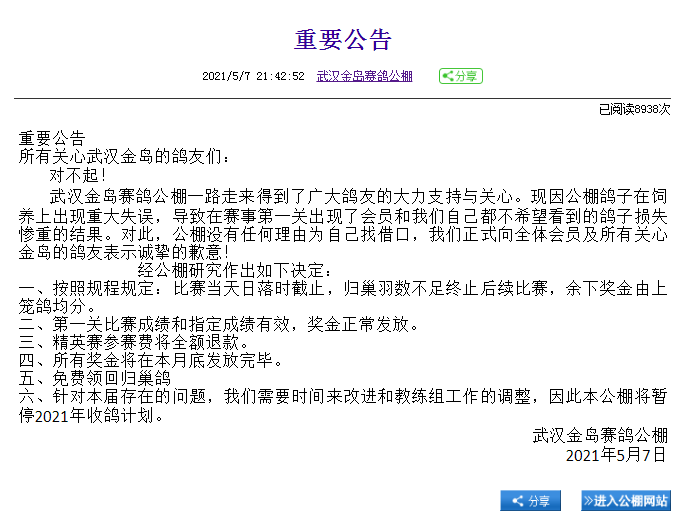This screenshot has width=679, height=525.
Task: Click the 重要公告 page title heading
Action: pos(343,40)
